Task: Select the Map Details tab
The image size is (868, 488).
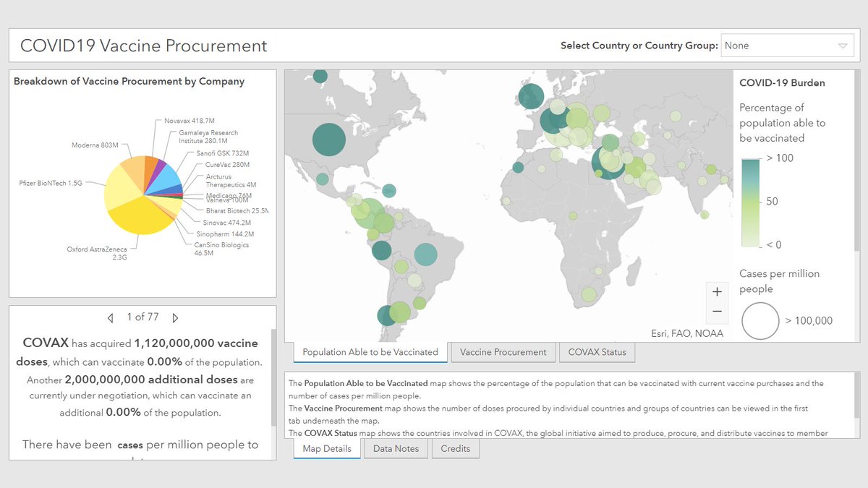Action: (327, 448)
